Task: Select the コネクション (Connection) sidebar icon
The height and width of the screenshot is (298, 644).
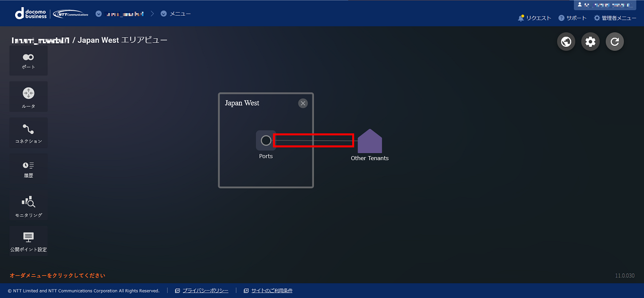Action: click(x=28, y=132)
